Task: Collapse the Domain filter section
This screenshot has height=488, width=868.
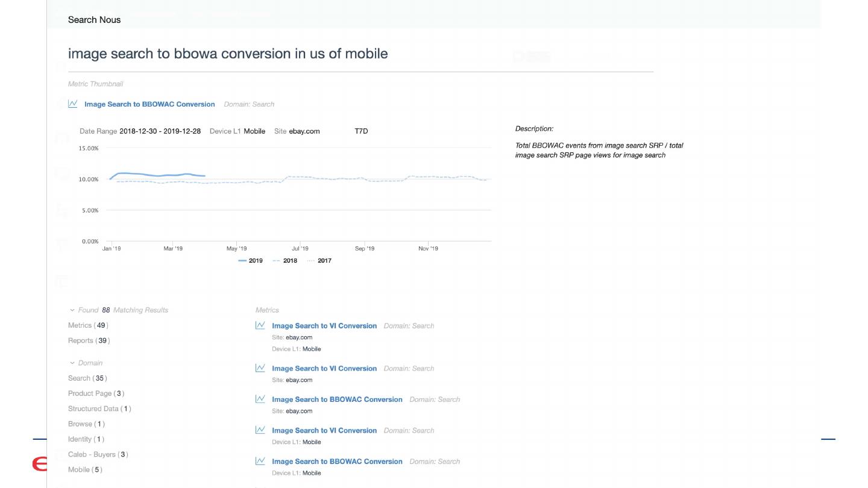Action: (72, 363)
